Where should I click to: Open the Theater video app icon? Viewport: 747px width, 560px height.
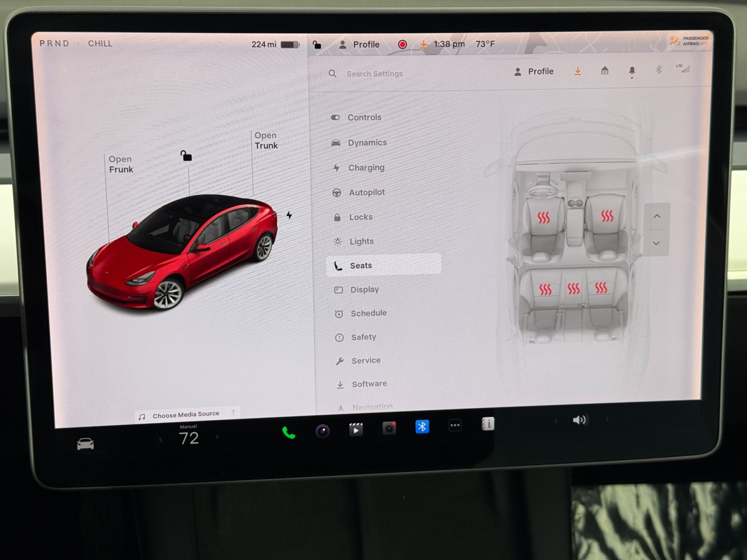pos(356,429)
